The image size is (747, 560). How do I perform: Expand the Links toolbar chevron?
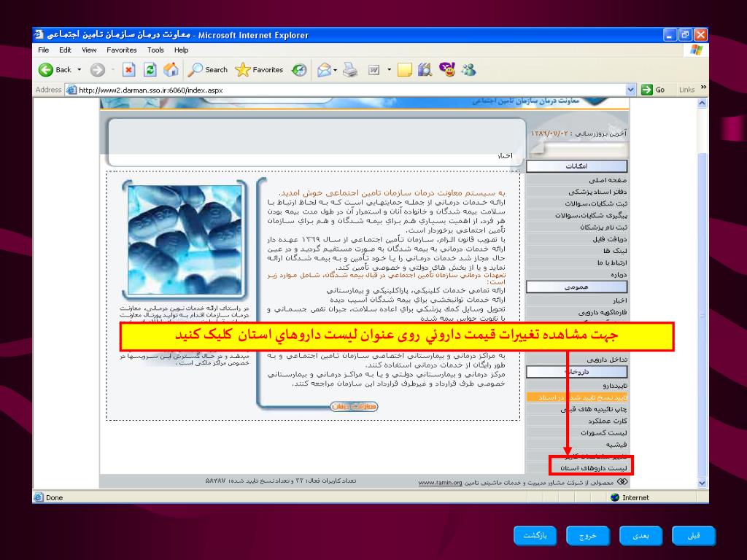pos(703,87)
